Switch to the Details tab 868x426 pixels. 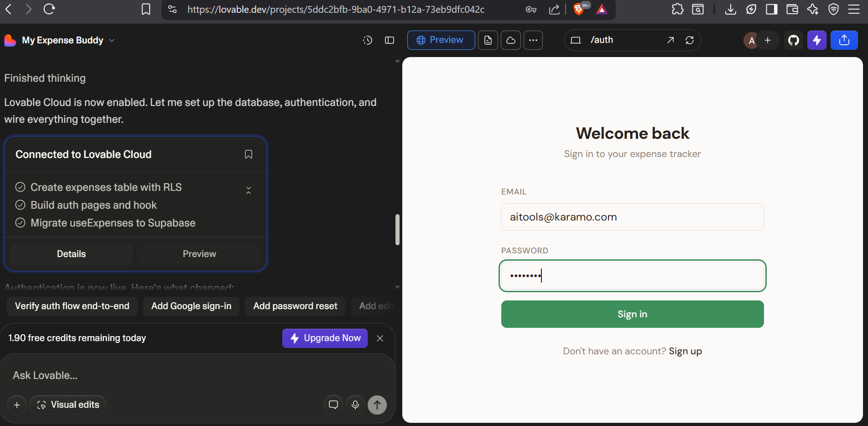(x=71, y=254)
